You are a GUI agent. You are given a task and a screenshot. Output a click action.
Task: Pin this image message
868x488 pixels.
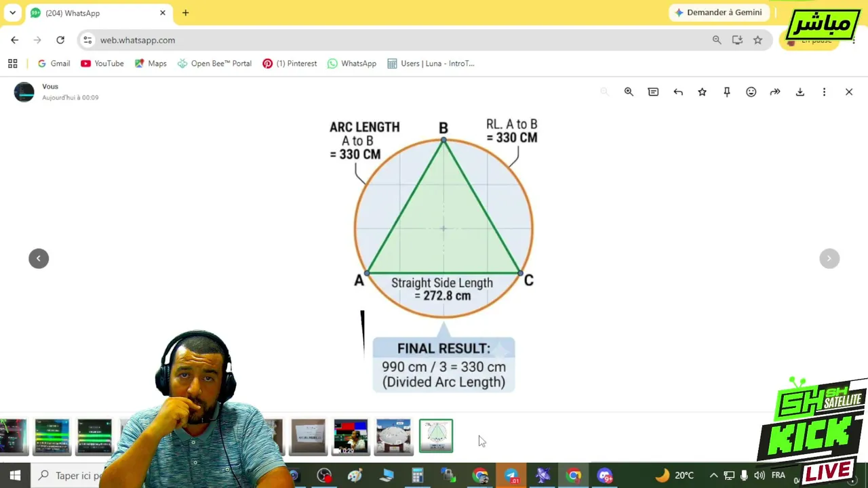click(x=727, y=92)
